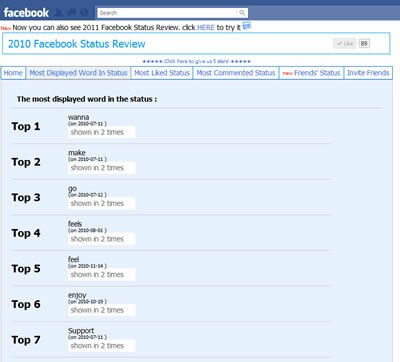Click the 'Top 5' rank label
Screen dimensions: 400x362
[26, 269]
